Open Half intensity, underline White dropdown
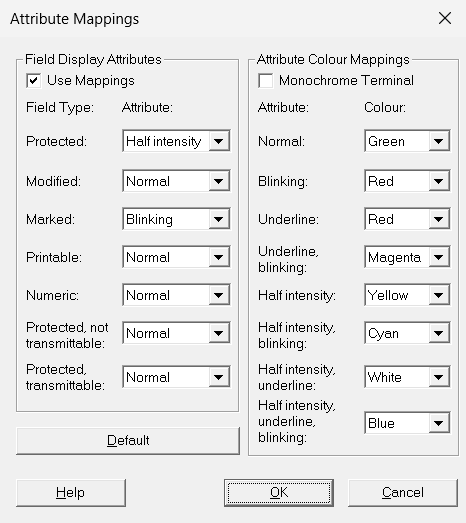 [x=407, y=377]
